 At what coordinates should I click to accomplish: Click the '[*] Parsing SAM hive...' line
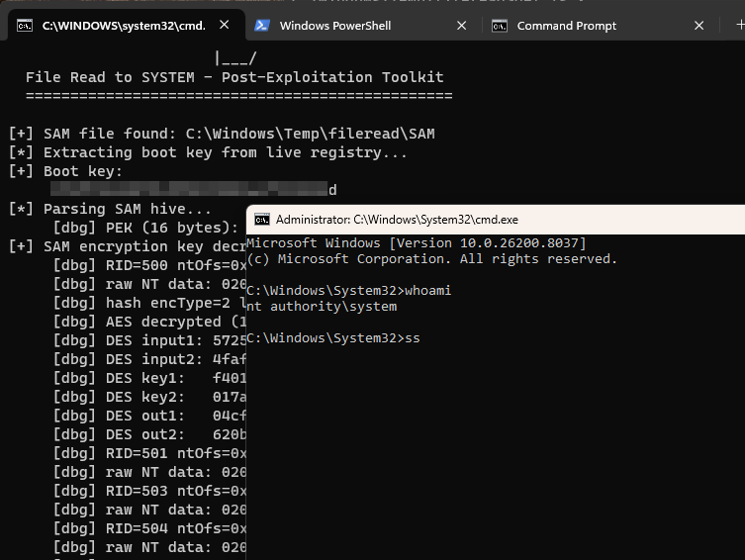(110, 209)
